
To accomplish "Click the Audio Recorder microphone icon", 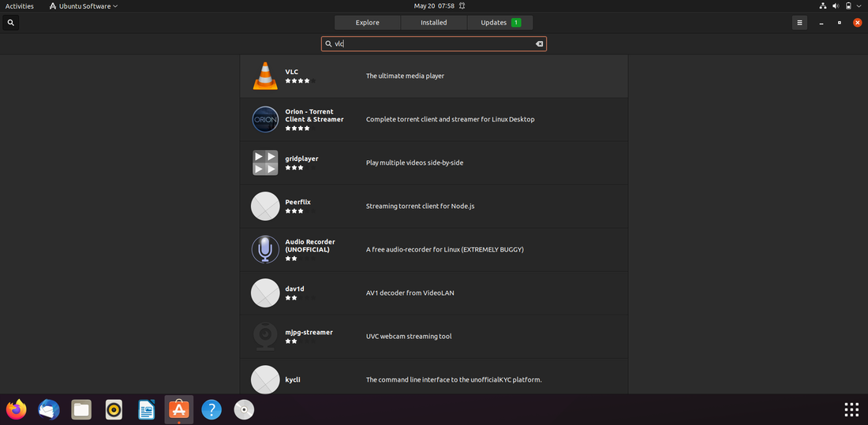I will coord(265,250).
